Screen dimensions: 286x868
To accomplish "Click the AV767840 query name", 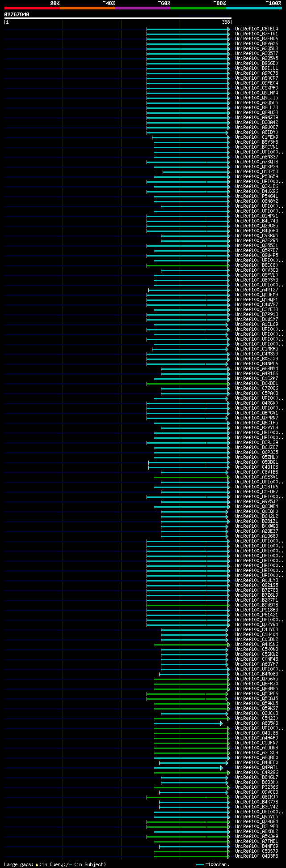I will coord(17,14).
